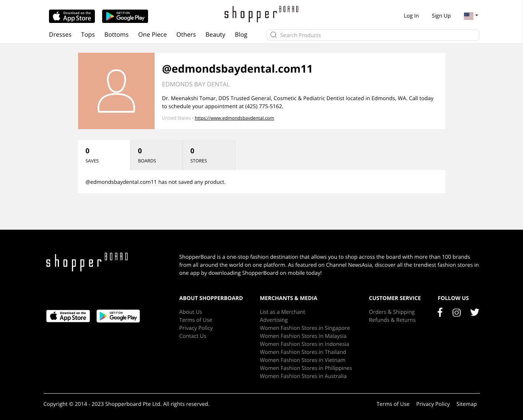
Task: Open the Twitter icon under Follow Us
Action: pyautogui.click(x=474, y=313)
